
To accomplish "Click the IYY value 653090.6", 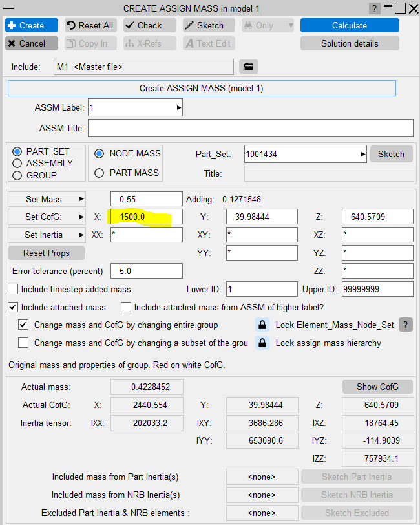I will tap(262, 441).
